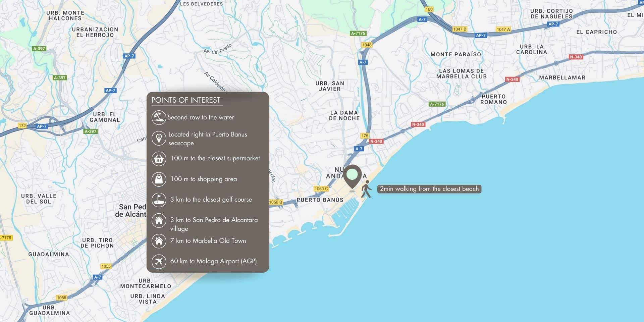The image size is (644, 322).
Task: Click the Puerto Romano map label
Action: 493,99
